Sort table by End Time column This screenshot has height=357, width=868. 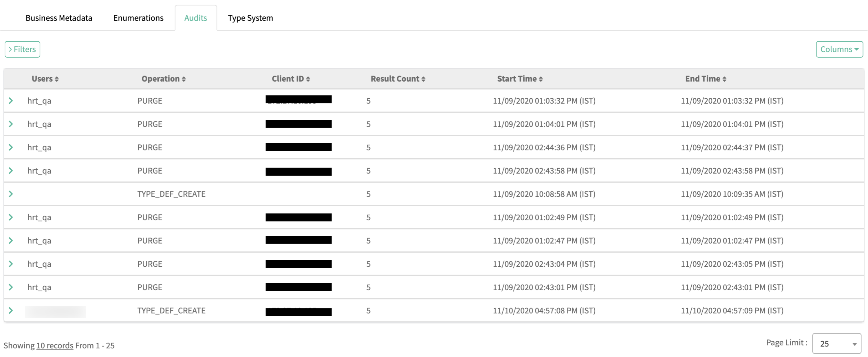[x=705, y=79]
